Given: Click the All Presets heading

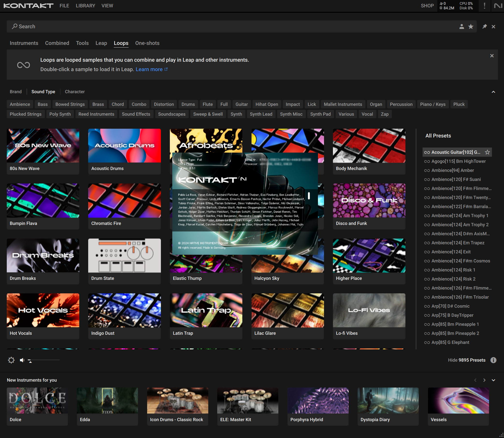Looking at the screenshot, I should (438, 136).
